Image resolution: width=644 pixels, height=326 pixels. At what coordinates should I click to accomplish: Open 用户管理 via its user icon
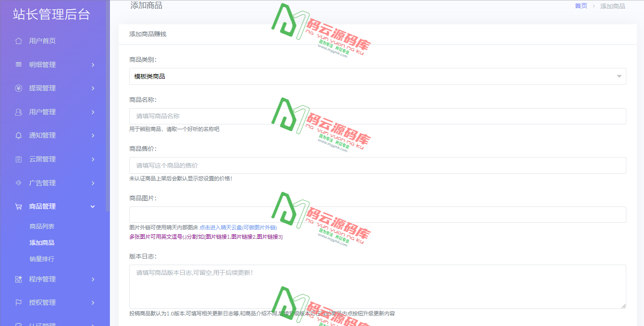(18, 112)
